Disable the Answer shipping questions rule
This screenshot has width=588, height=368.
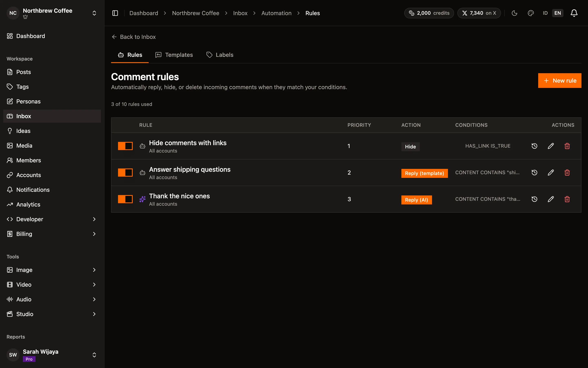125,173
